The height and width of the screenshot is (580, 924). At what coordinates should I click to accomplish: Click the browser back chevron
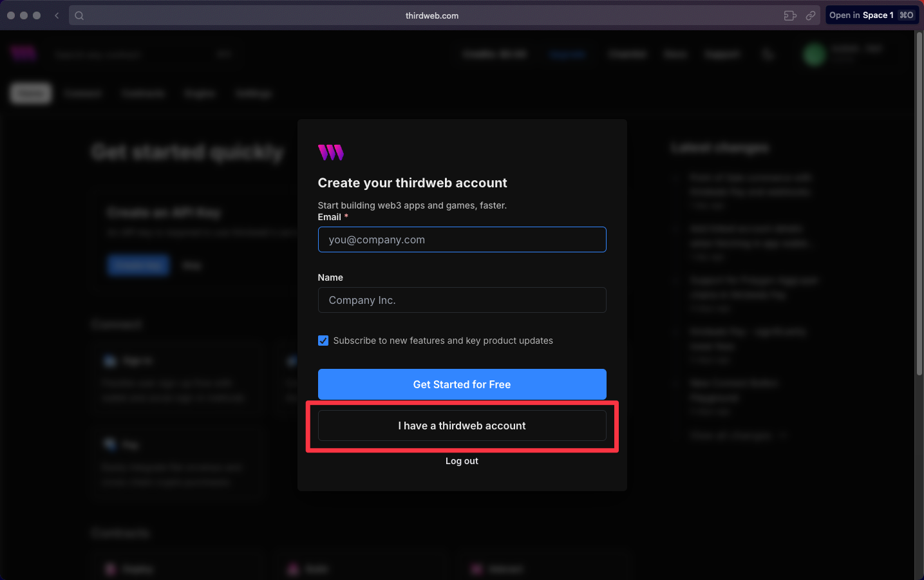click(57, 15)
